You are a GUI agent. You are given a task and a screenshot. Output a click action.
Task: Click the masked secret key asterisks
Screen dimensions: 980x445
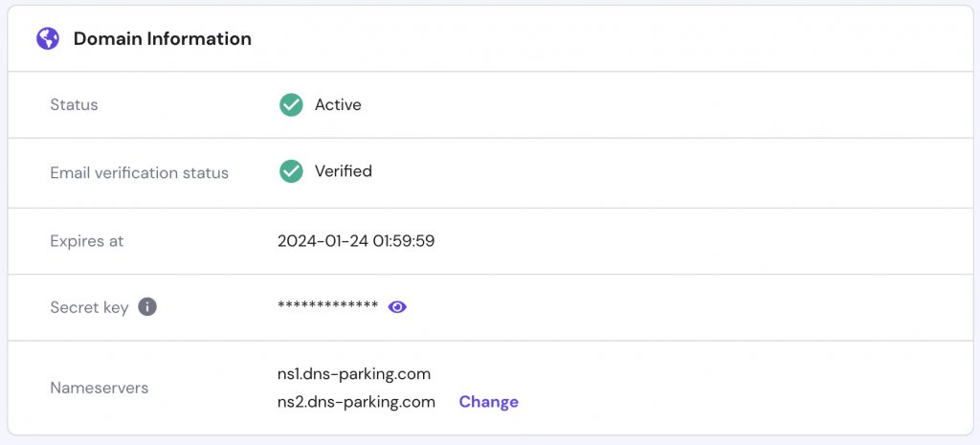(327, 306)
